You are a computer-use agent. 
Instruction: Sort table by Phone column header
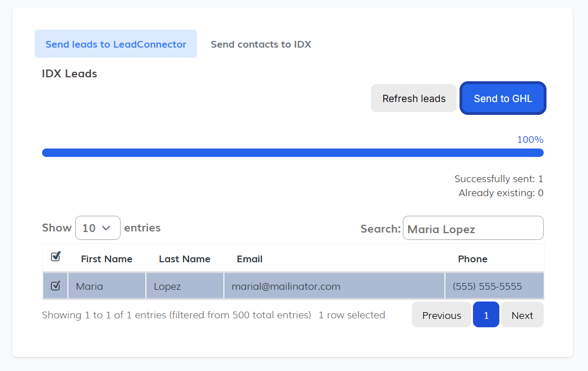[472, 259]
